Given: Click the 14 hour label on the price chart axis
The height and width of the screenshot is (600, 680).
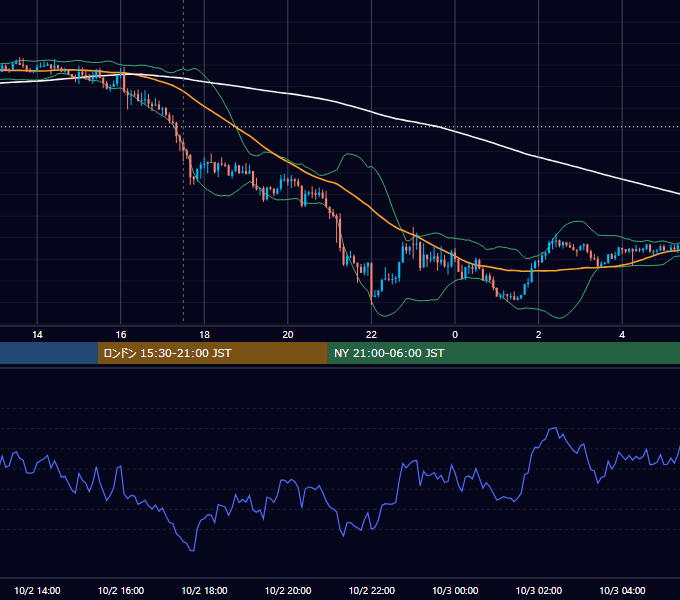Looking at the screenshot, I should click(37, 335).
